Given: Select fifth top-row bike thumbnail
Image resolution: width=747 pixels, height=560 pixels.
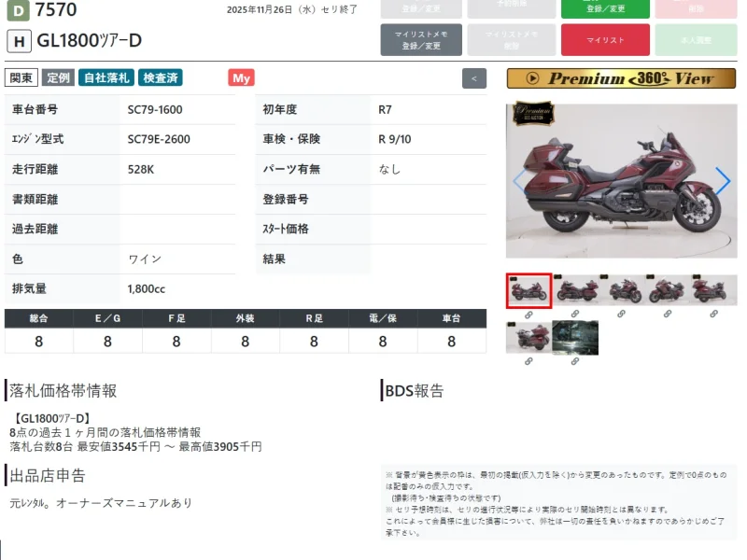Looking at the screenshot, I should [713, 290].
